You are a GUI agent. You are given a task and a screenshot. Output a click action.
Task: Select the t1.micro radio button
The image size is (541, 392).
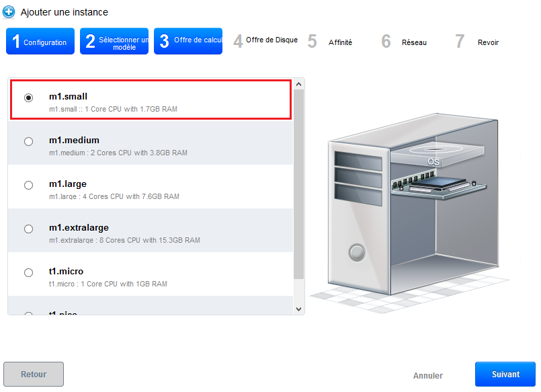tap(28, 272)
